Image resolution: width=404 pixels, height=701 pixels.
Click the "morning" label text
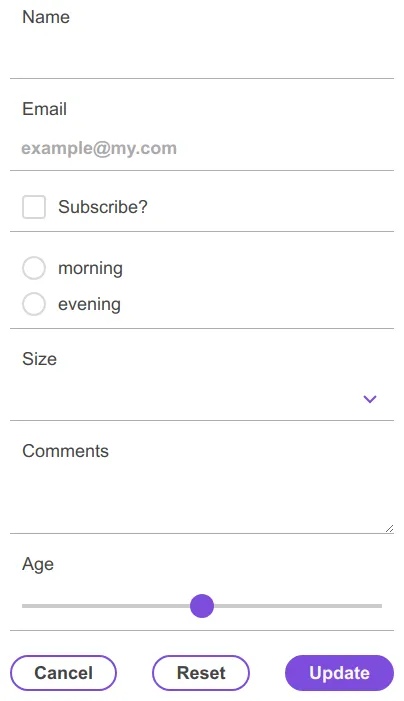(x=90, y=268)
